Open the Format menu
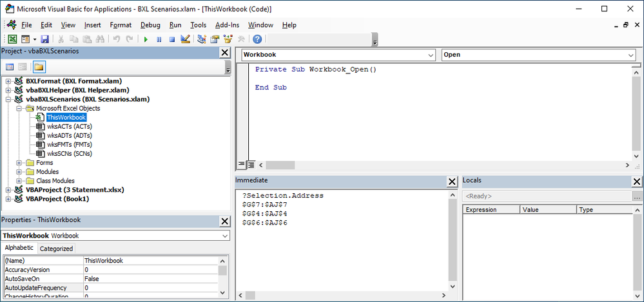Viewport: 644px width, 302px height. pos(121,25)
